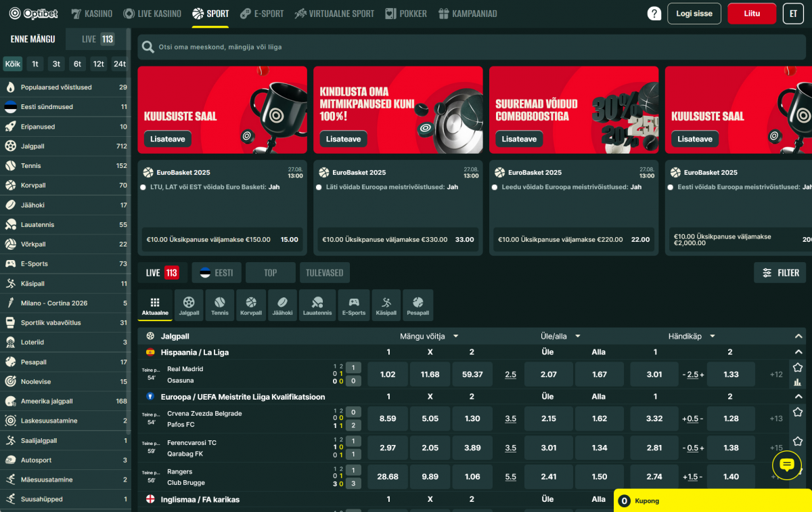Click the team search input field
Screen dimensions: 812x512
click(474, 47)
